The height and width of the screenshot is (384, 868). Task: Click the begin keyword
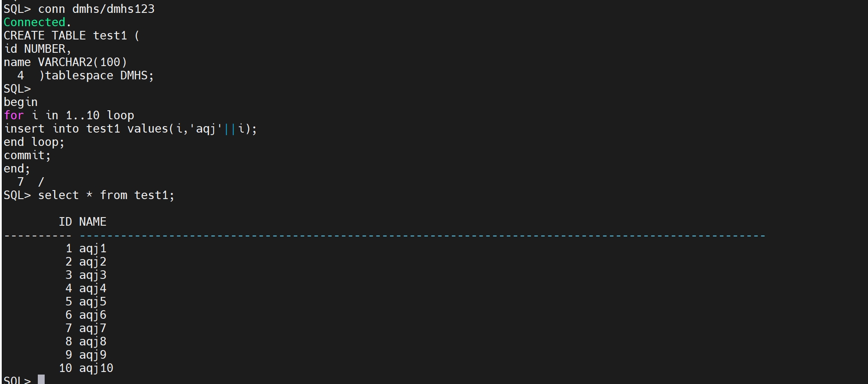point(21,102)
